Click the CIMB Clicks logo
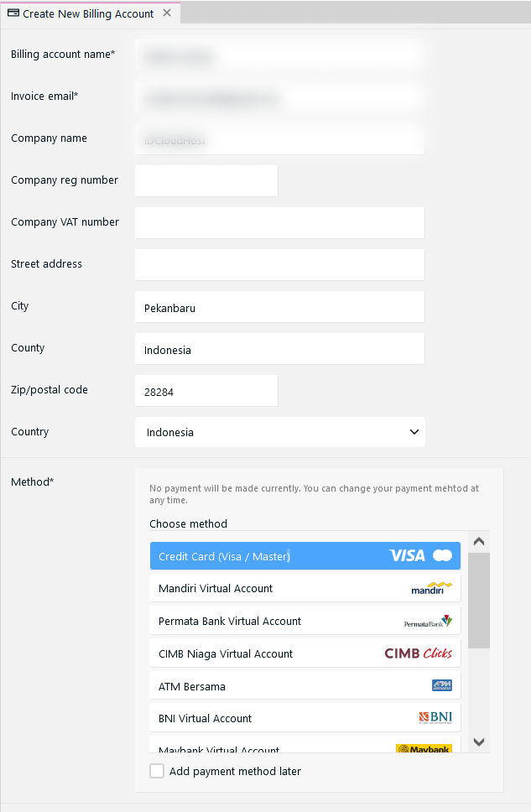The image size is (531, 812). pos(418,653)
